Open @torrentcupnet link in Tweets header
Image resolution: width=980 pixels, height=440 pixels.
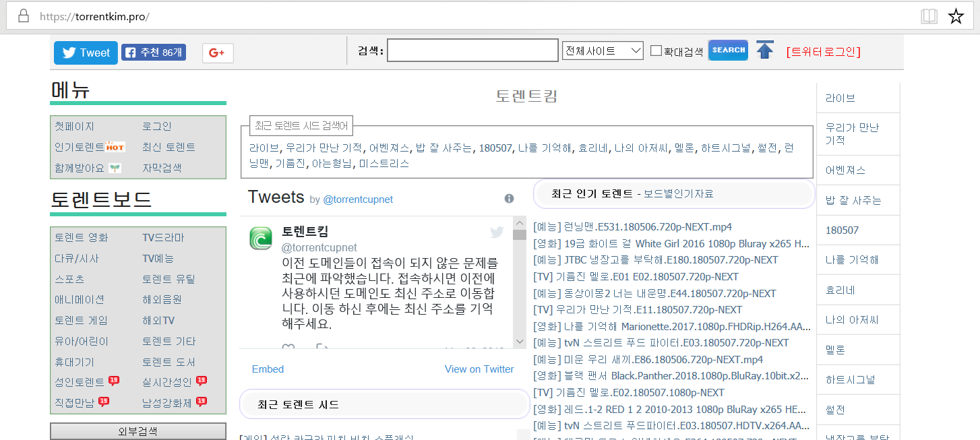[358, 199]
